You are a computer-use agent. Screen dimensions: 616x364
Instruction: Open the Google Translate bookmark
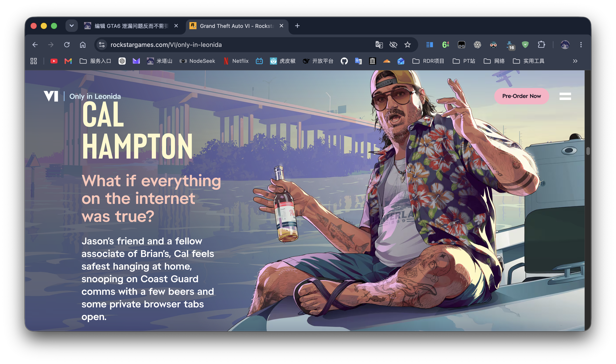(x=358, y=61)
